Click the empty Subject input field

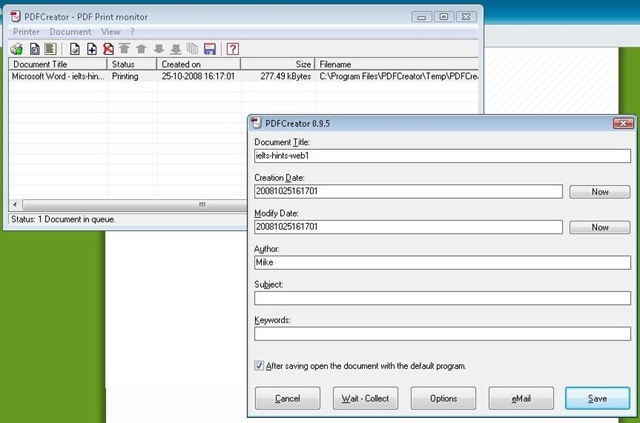tap(442, 298)
